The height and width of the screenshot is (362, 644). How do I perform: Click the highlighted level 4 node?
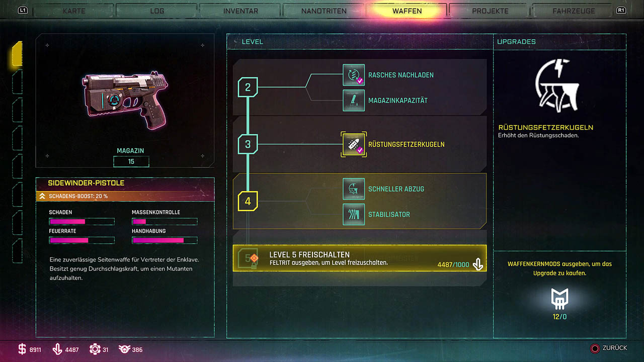click(x=248, y=201)
